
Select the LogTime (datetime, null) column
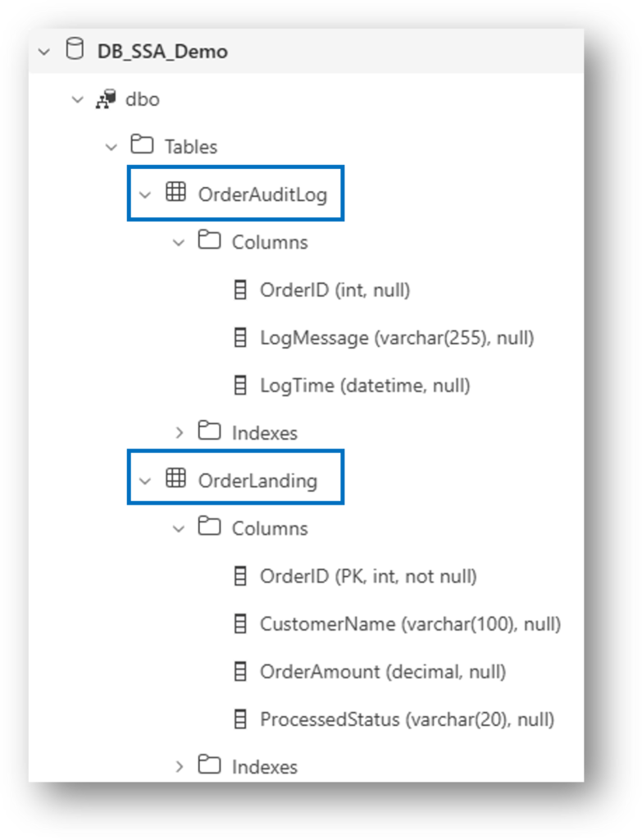click(365, 385)
